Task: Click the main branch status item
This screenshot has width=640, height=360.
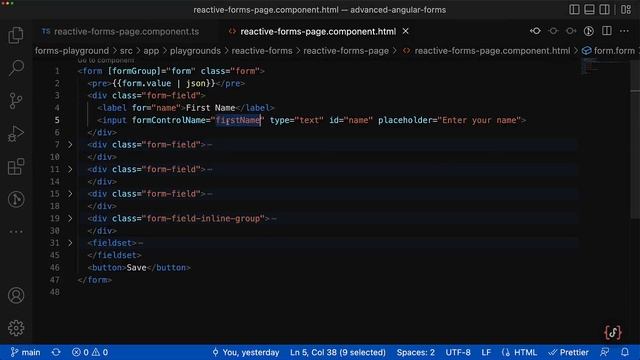Action: pyautogui.click(x=25, y=352)
